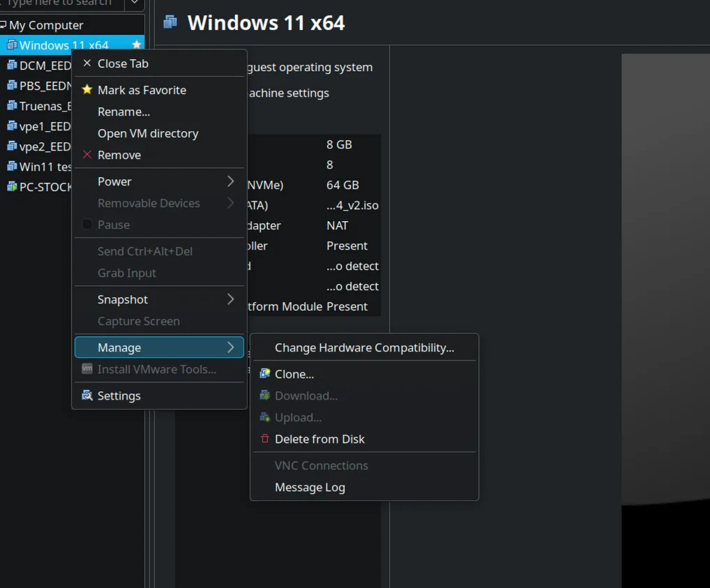
Task: Click Install VMware Tools... entry
Action: pos(160,369)
